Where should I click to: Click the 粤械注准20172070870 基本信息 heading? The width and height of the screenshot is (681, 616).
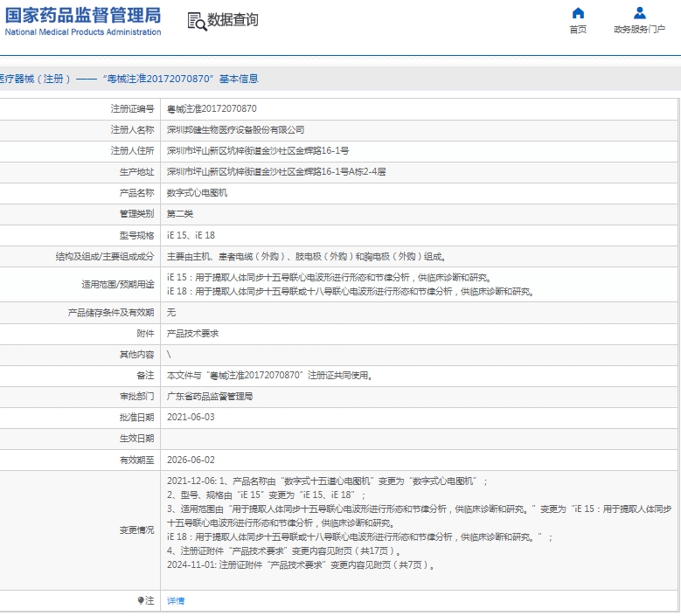181,79
